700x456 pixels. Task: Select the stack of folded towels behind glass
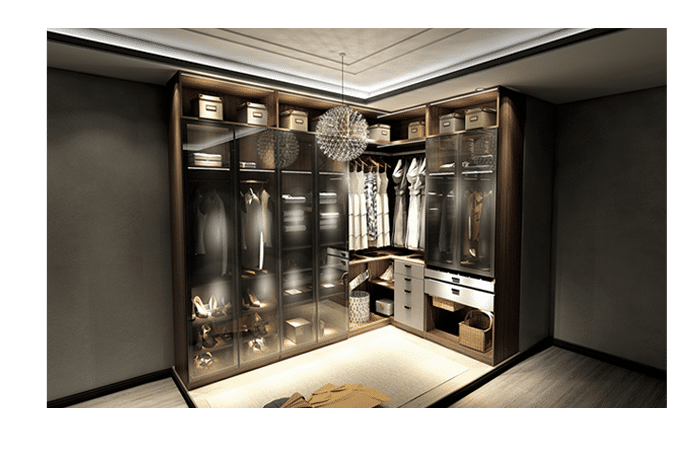point(296,213)
